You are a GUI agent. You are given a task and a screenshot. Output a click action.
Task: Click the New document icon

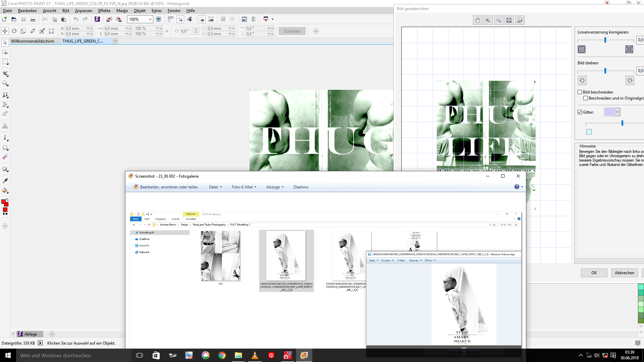click(5, 19)
